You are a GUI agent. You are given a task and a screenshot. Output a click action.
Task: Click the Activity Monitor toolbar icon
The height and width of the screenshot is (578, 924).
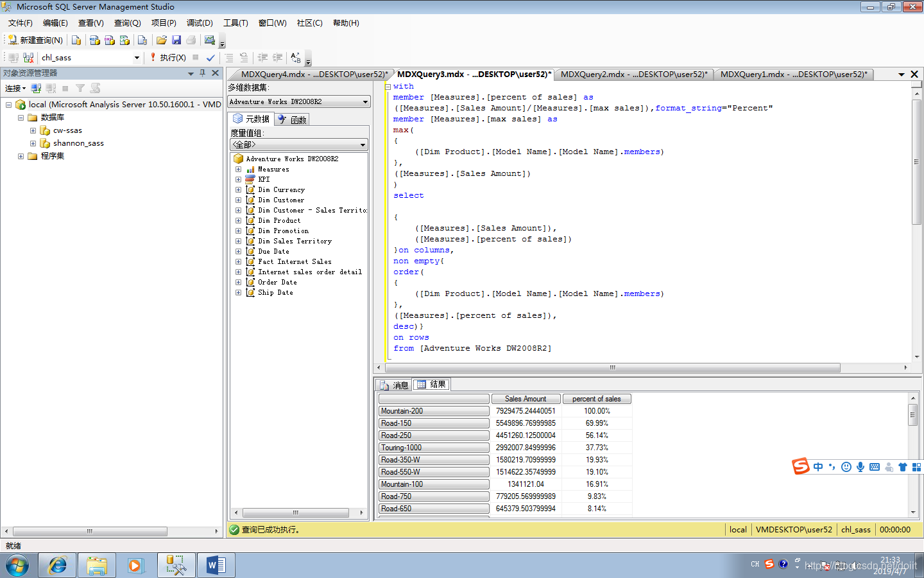tap(210, 40)
